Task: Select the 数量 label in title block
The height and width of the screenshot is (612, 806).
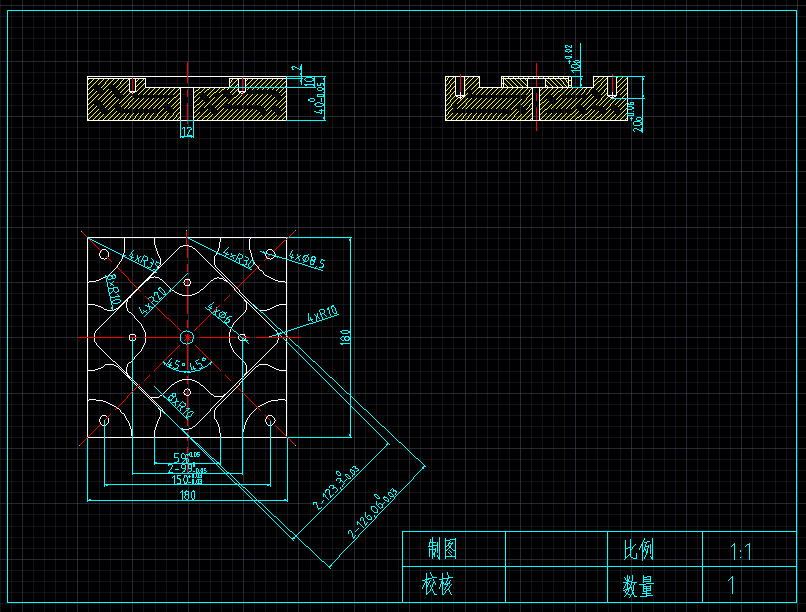Action: [x=638, y=585]
